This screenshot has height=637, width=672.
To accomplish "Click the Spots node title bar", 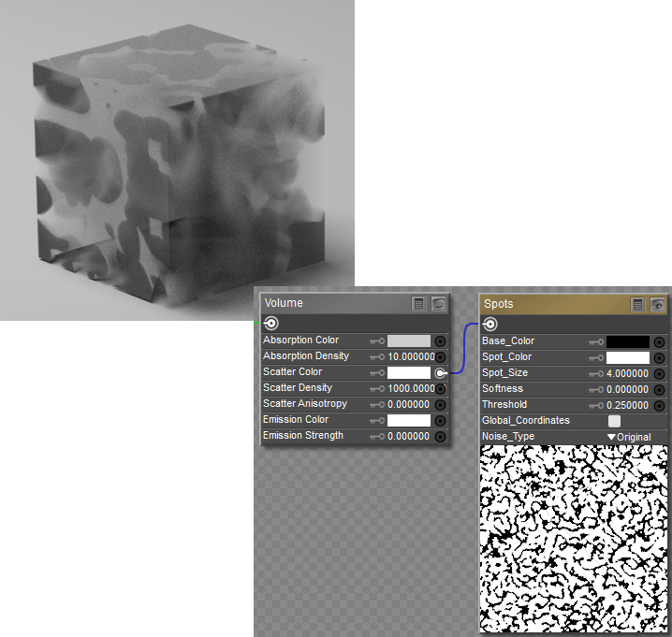I will (x=552, y=305).
